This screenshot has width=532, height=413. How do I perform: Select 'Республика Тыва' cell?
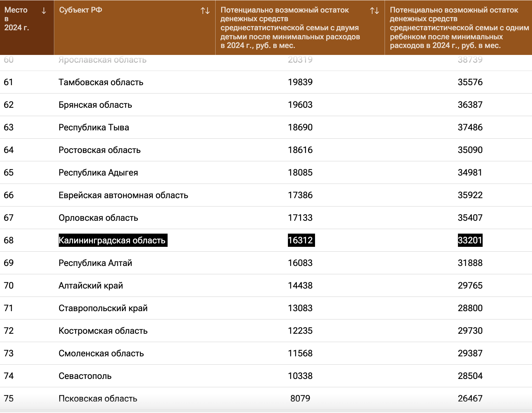coord(94,127)
